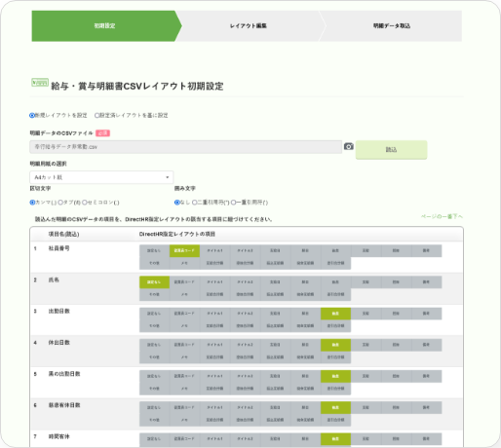Set 氏名 row to 従業員コード
Viewport: 501px width, 448px height.
click(184, 282)
